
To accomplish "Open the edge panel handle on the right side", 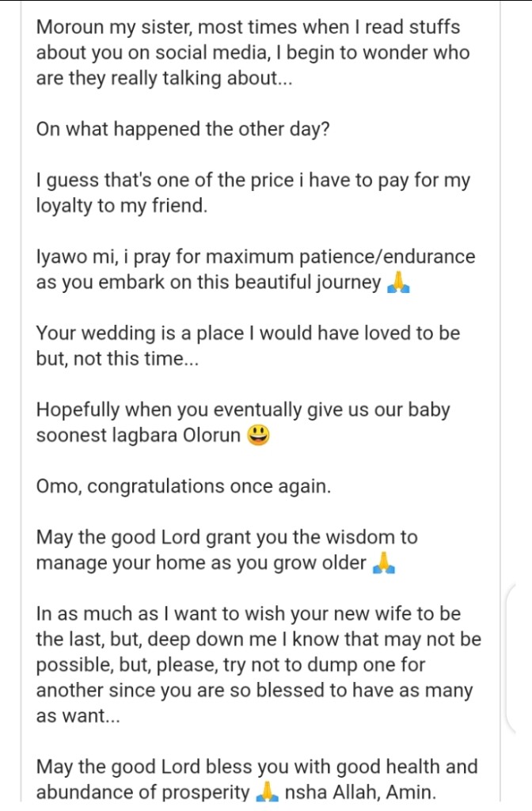I will click(511, 658).
